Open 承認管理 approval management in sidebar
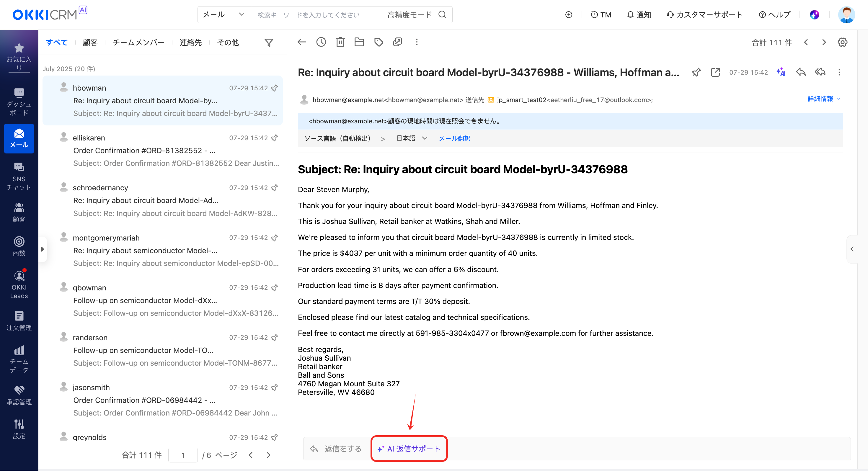This screenshot has height=471, width=868. (x=19, y=395)
